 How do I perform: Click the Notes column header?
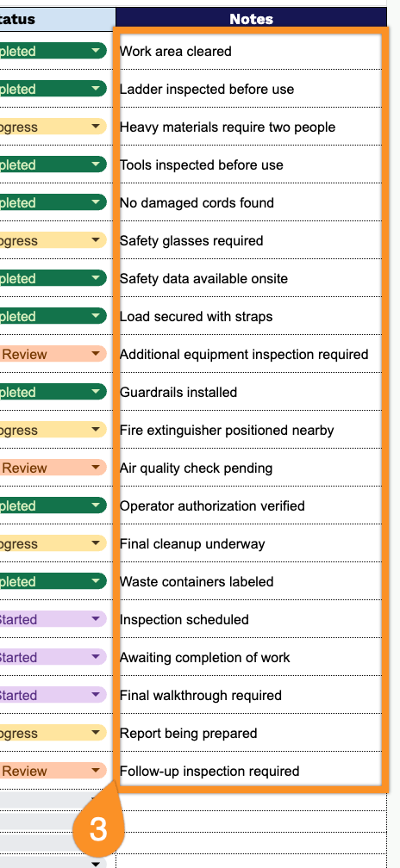coord(251,19)
